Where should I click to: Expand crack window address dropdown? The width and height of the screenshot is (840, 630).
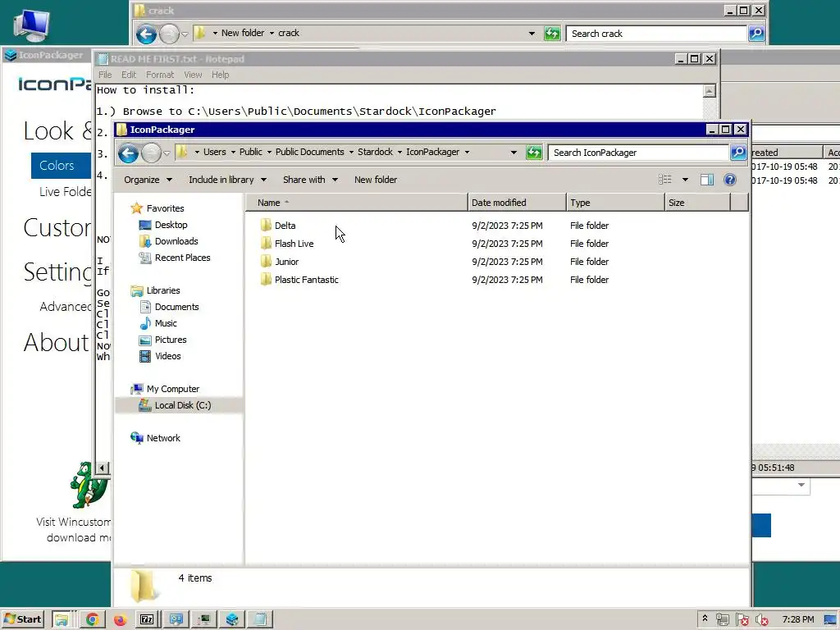click(x=532, y=33)
